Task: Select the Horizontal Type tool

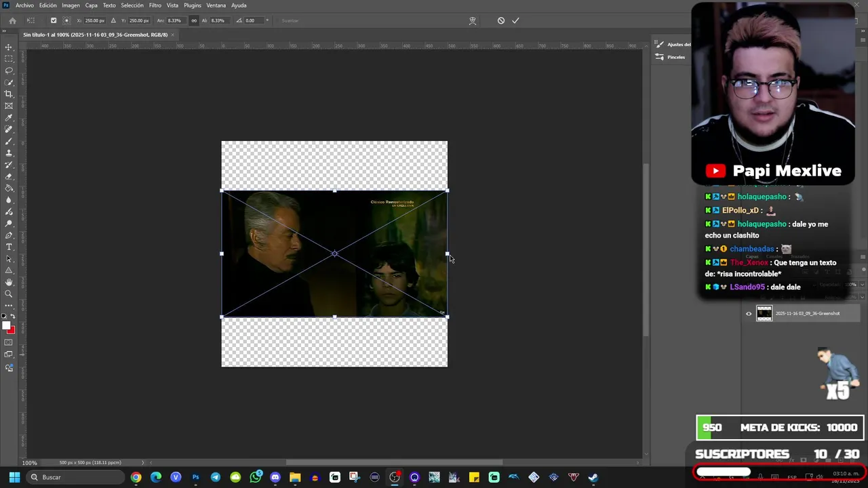Action: 9,247
